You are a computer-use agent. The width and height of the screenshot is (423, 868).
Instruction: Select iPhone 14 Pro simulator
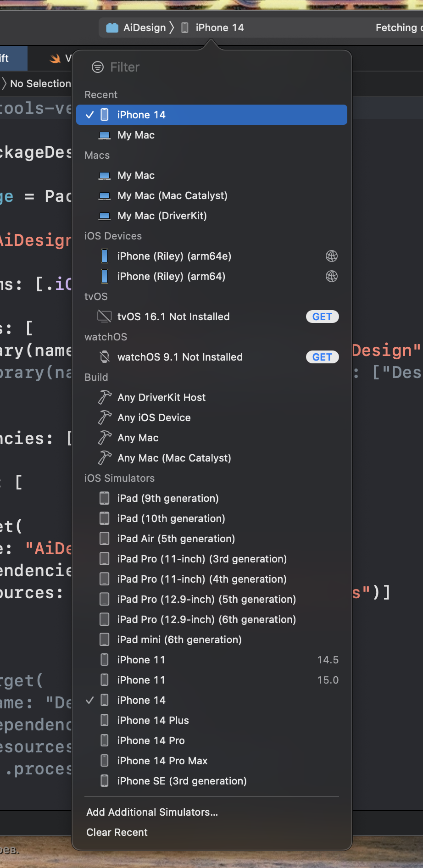pos(211,740)
